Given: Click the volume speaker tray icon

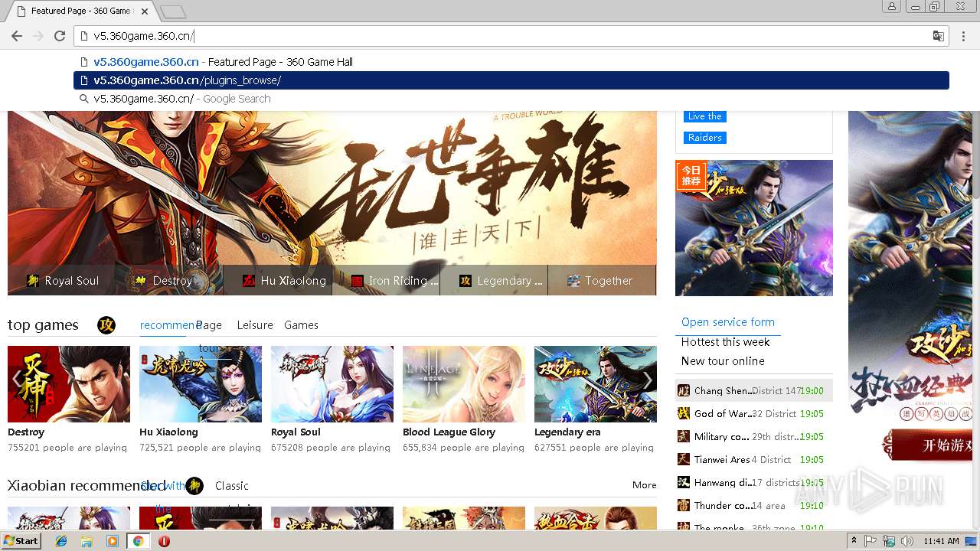Looking at the screenshot, I should pyautogui.click(x=907, y=541).
